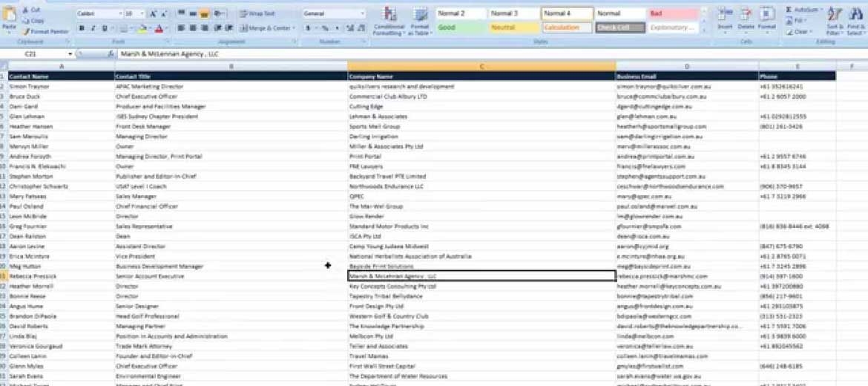Open the Calibri font name dropdown
This screenshot has width=868, height=386.
point(120,13)
